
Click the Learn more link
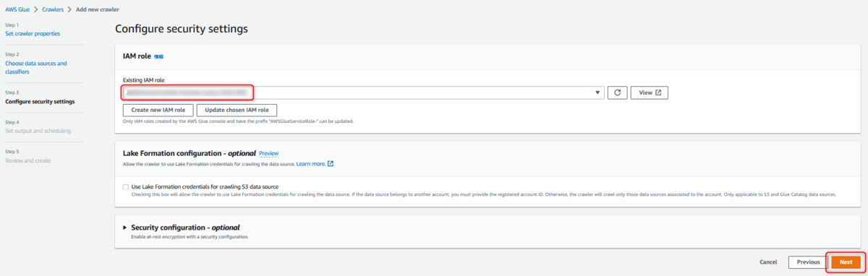point(311,164)
